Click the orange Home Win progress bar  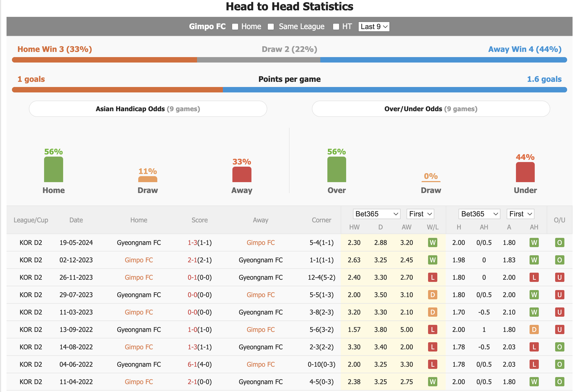[104, 60]
